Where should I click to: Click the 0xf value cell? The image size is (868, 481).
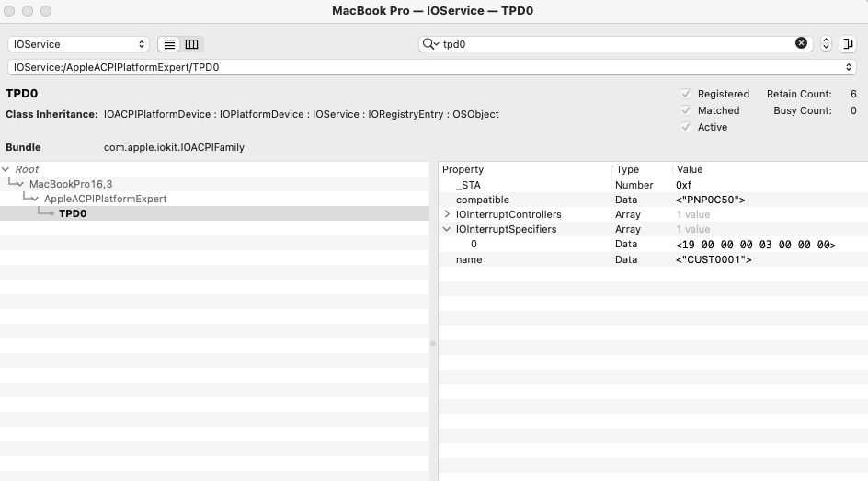coord(684,185)
